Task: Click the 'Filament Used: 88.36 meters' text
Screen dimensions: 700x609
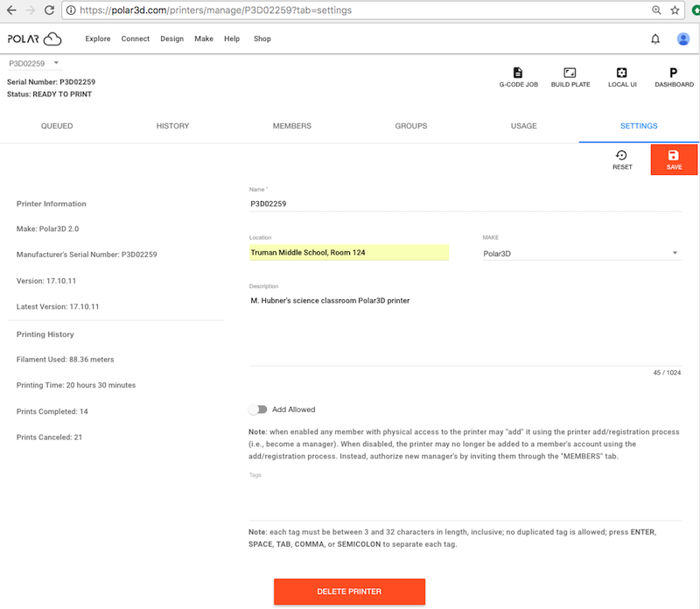Action: [x=65, y=360]
